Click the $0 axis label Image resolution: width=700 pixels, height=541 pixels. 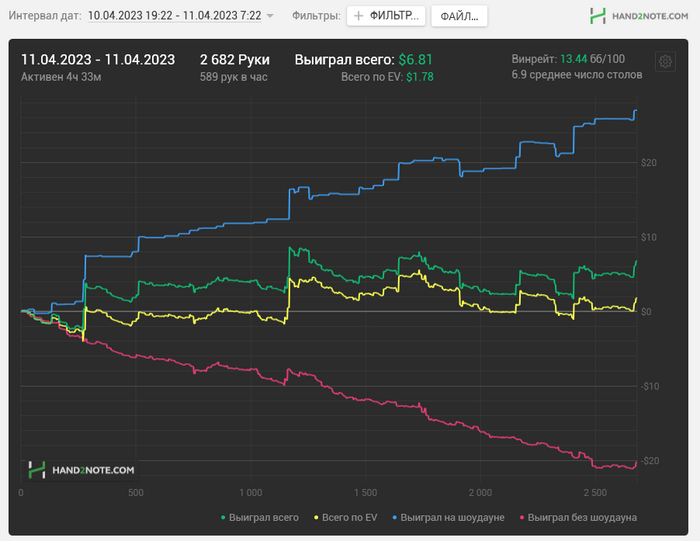[646, 312]
